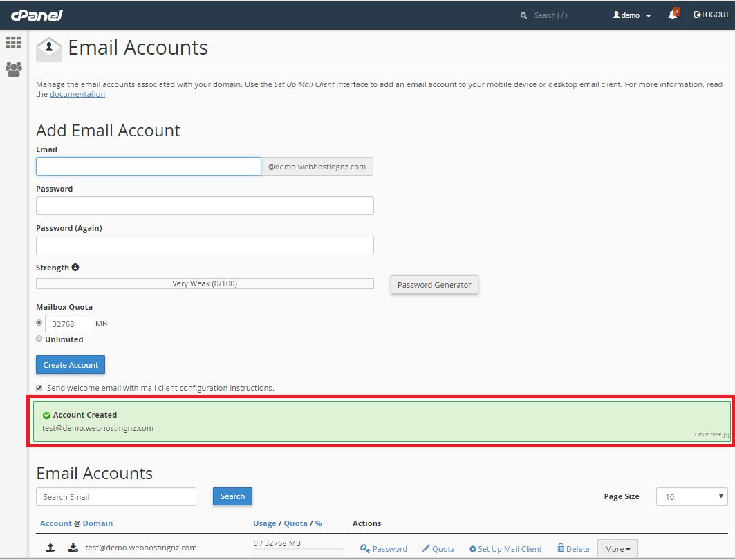Click the cPanel logo
This screenshot has width=735, height=560.
click(36, 14)
